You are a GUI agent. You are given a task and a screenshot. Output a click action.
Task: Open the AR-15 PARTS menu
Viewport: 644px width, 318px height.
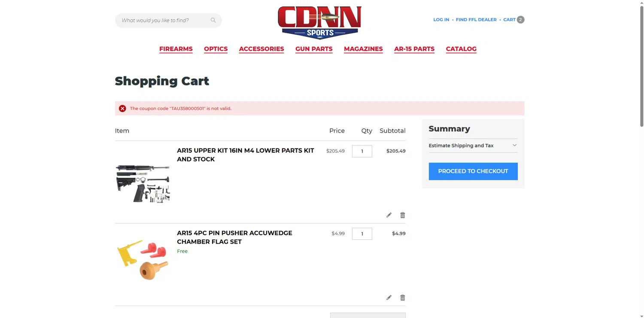[x=414, y=49]
